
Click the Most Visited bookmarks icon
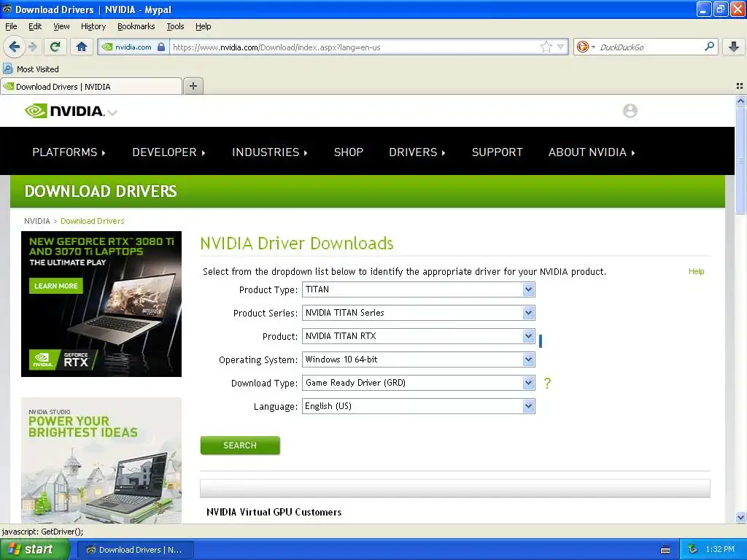point(7,69)
